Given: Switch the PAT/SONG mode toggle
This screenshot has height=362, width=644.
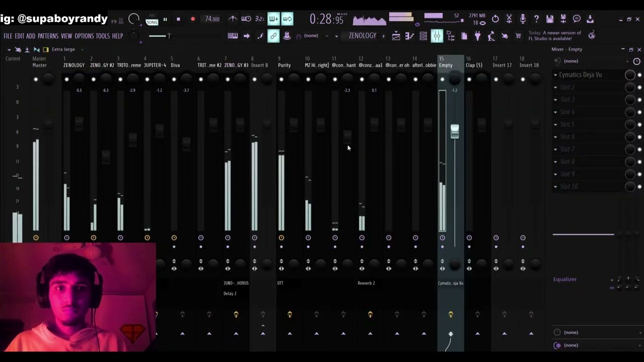Looking at the screenshot, I should point(151,20).
